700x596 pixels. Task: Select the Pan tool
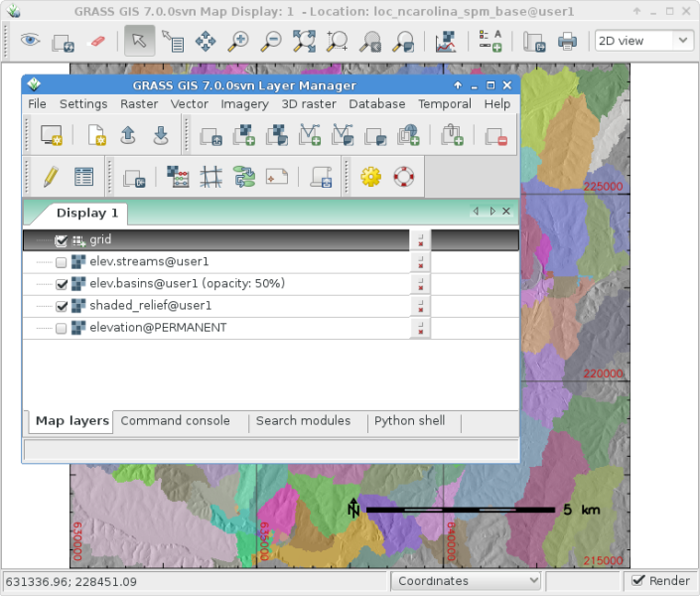pos(206,41)
